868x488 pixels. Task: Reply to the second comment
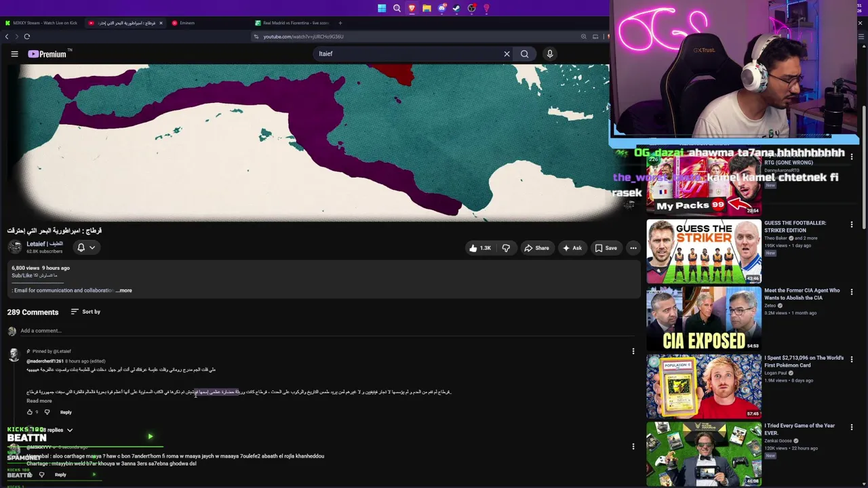point(60,474)
